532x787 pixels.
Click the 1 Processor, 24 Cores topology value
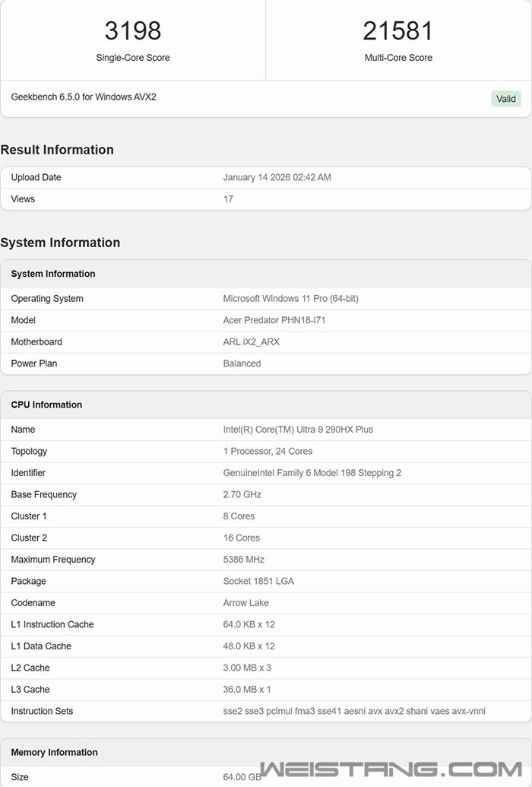click(268, 451)
